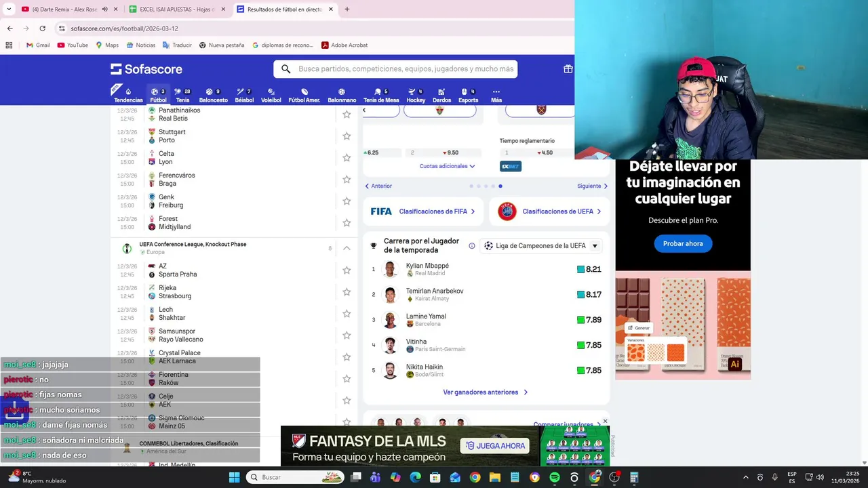Click JUEGA AHORA in MLS Fantasy banner
The height and width of the screenshot is (488, 868).
[x=496, y=445]
